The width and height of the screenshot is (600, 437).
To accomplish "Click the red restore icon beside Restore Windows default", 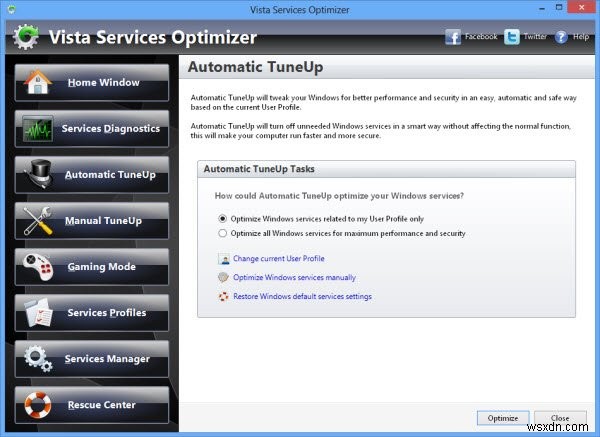I will coord(223,297).
